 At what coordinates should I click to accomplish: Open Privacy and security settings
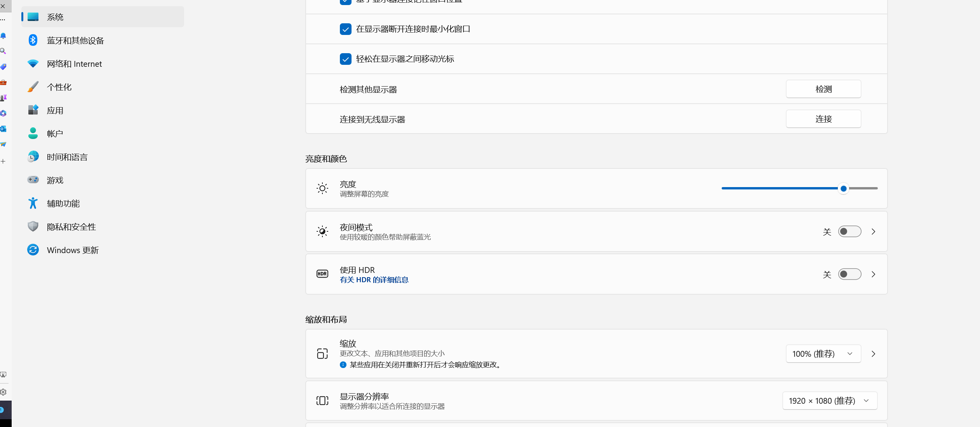tap(71, 227)
